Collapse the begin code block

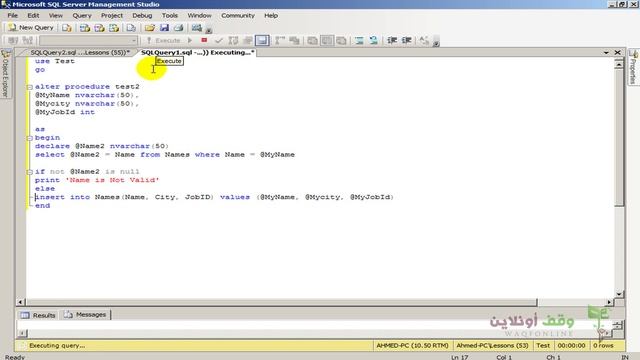tap(29, 138)
